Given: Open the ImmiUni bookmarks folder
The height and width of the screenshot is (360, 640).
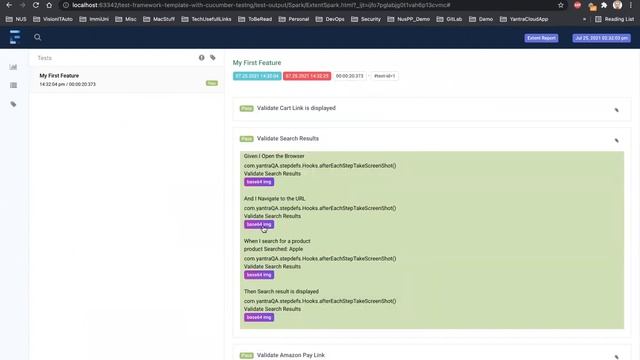Looking at the screenshot, I should [x=94, y=19].
